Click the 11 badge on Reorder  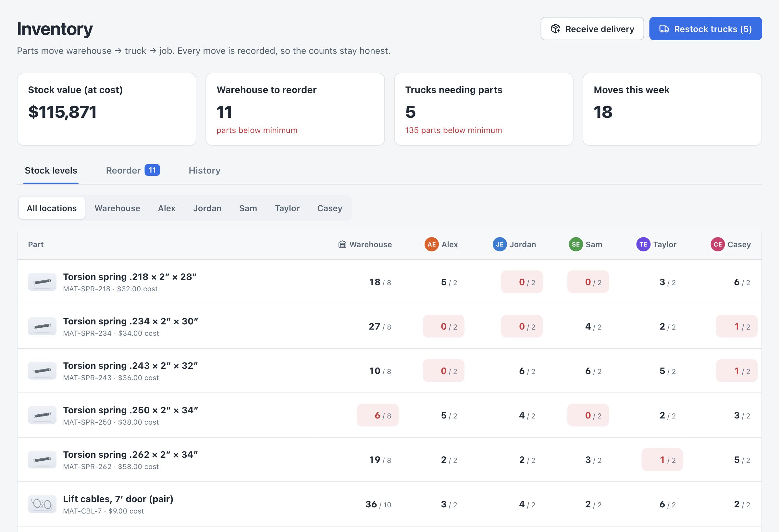(152, 170)
